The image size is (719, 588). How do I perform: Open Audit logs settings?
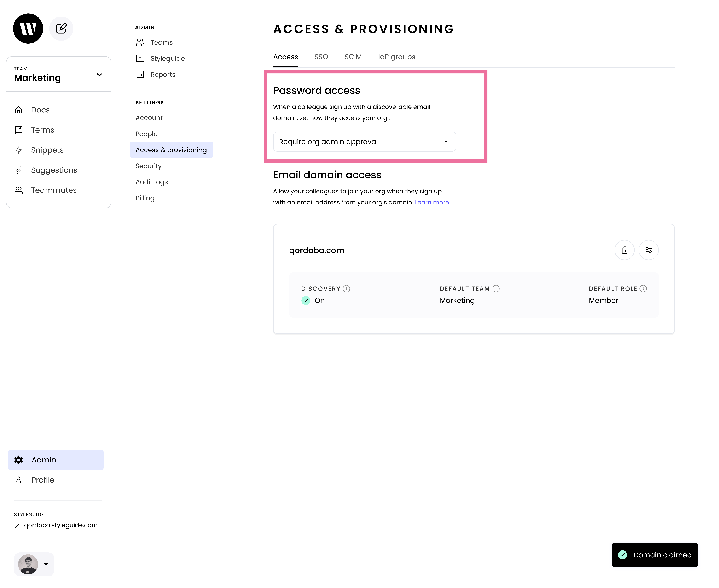[x=151, y=182]
